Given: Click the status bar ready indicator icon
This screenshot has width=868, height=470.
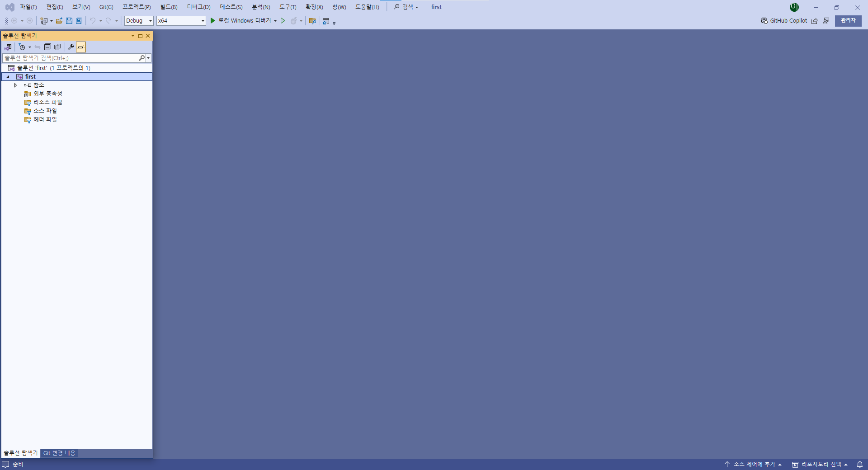Looking at the screenshot, I should pyautogui.click(x=5, y=465).
